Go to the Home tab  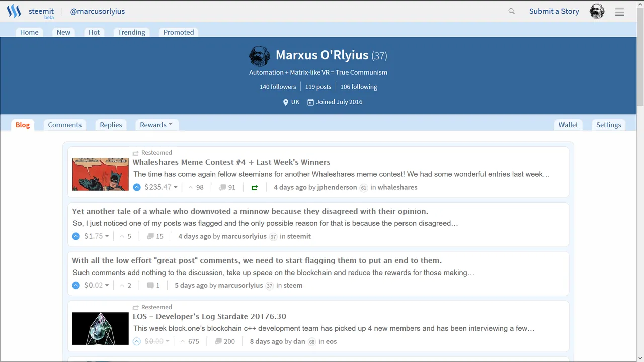[29, 32]
